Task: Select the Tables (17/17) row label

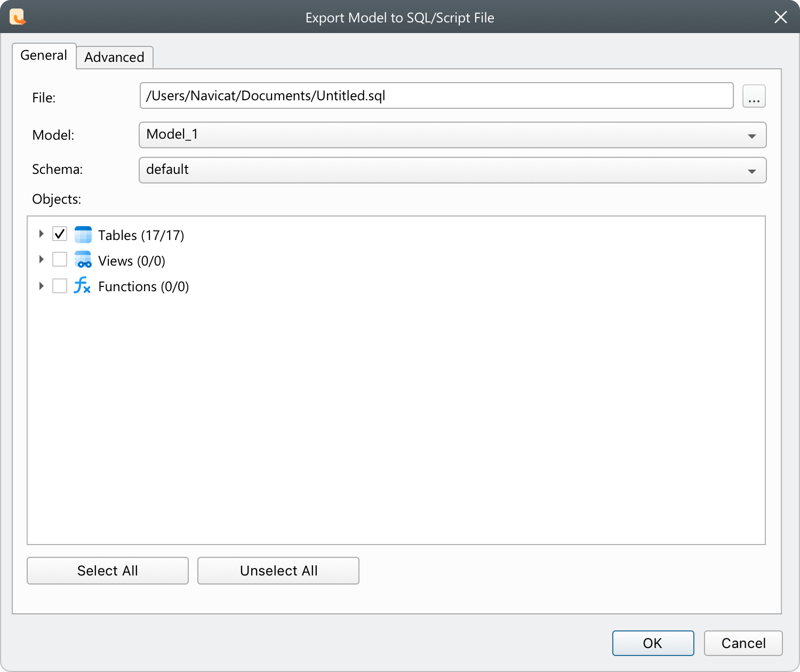Action: click(141, 235)
